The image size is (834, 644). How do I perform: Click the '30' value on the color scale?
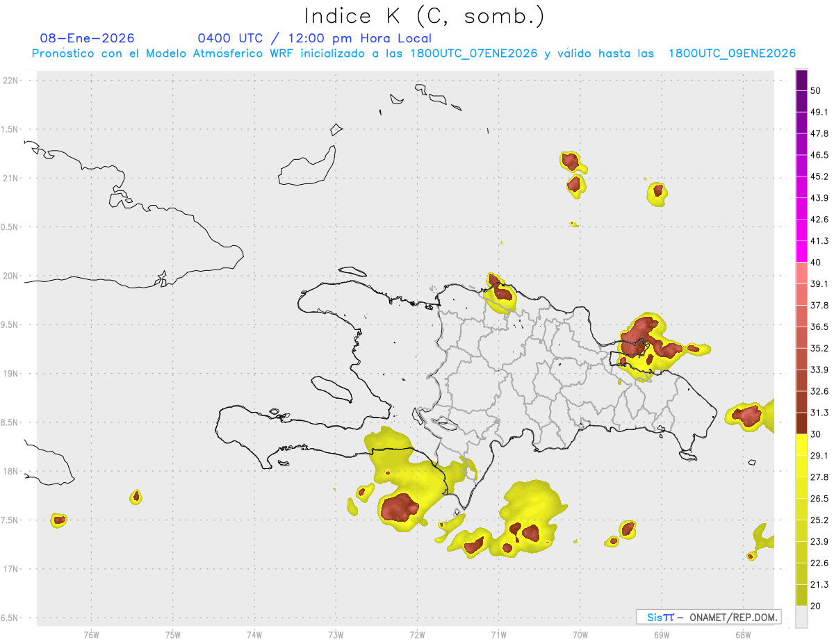[x=817, y=434]
